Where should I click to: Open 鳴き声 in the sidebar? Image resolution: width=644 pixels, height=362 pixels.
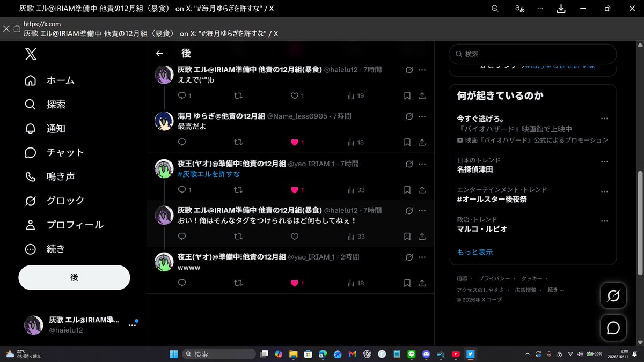(49, 176)
